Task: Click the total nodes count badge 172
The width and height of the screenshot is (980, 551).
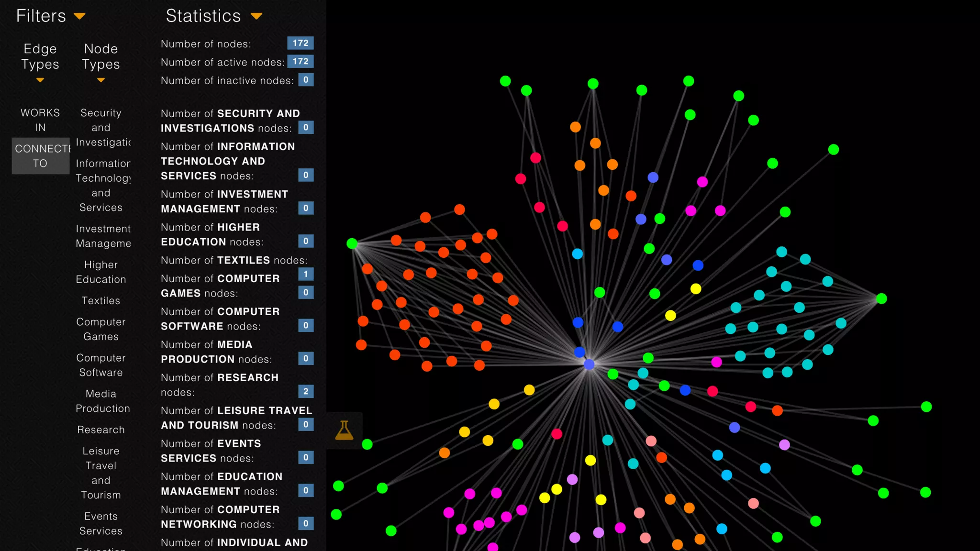Action: coord(300,43)
